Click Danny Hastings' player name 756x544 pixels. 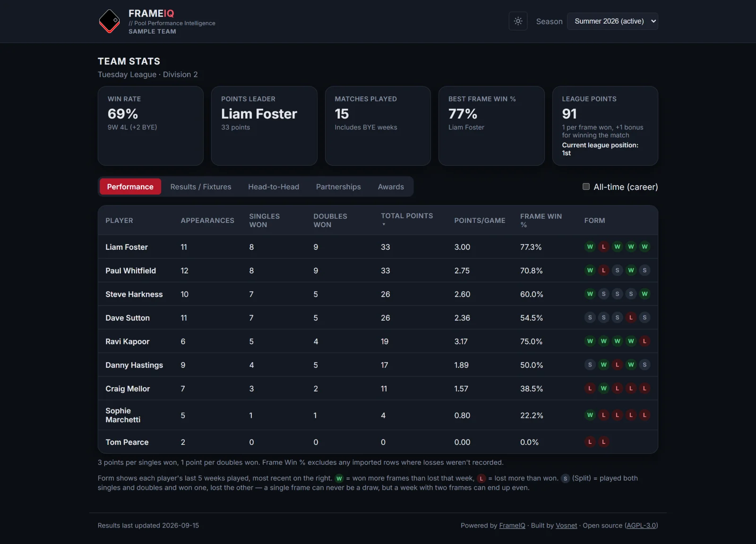134,365
